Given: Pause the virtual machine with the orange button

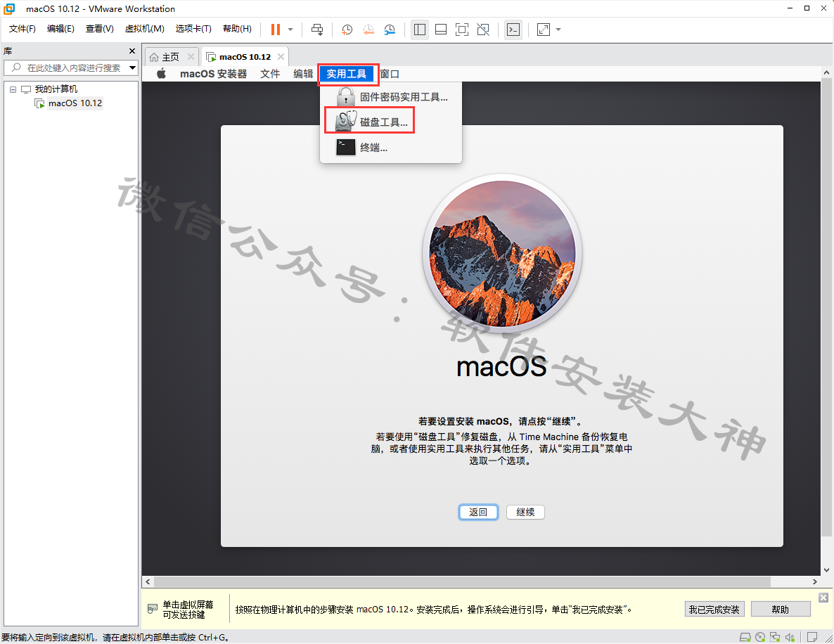Looking at the screenshot, I should coord(276,30).
